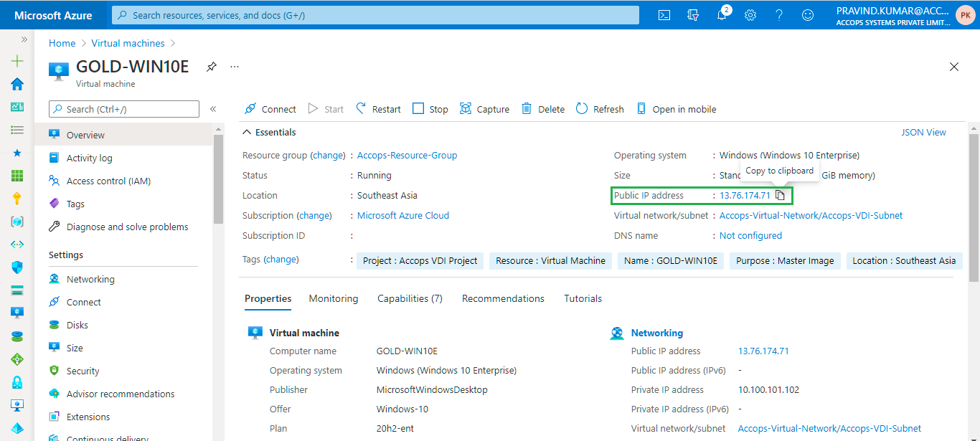Screen dimensions: 980x441
Task: Open Diagnose and solve problems
Action: pyautogui.click(x=128, y=227)
